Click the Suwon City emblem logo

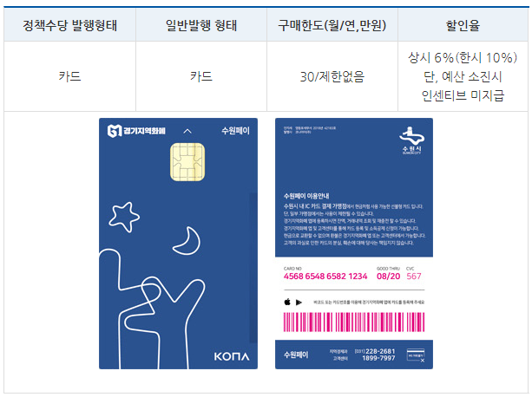click(x=411, y=140)
